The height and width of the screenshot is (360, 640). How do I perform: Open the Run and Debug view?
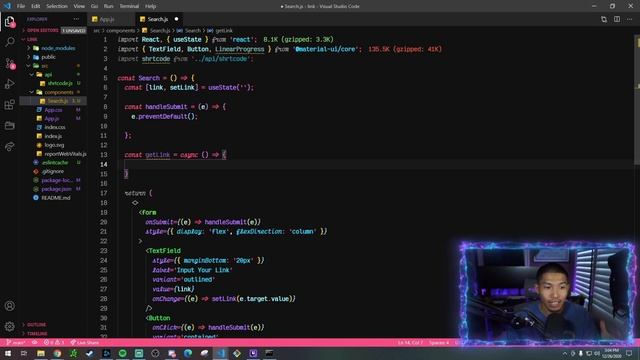point(10,84)
